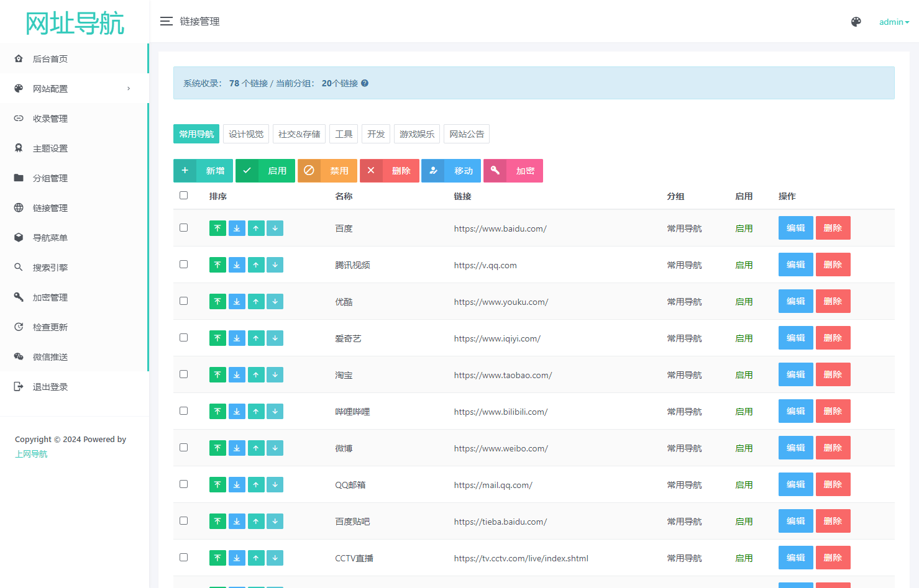
Task: Click the green 启用 enable button
Action: pyautogui.click(x=265, y=171)
